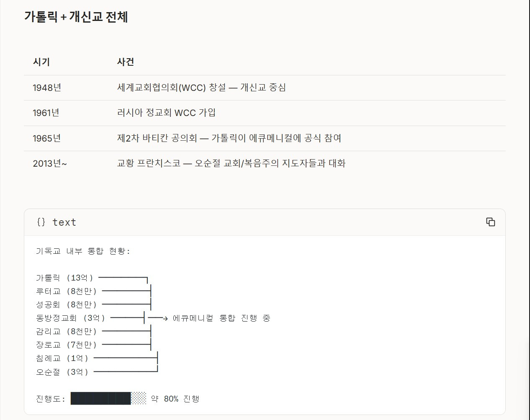Click the filled dark portion of progress bar
Screen dimensions: 530x420
tap(100, 399)
